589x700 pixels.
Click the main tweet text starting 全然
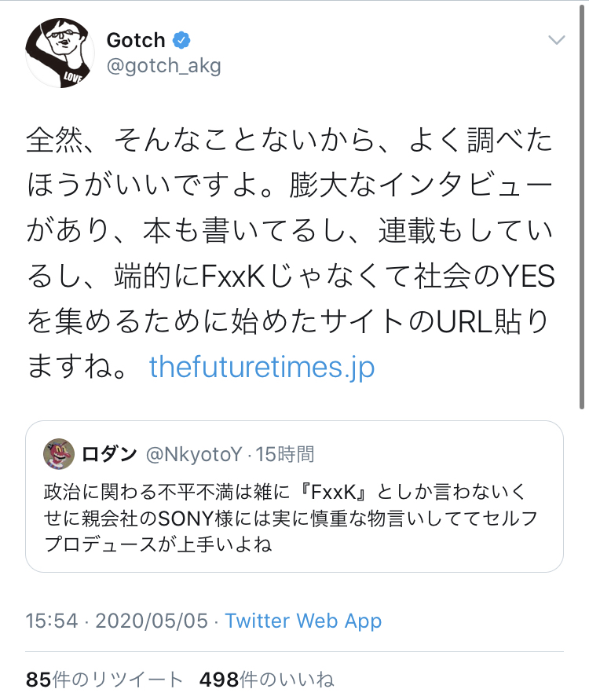click(289, 141)
